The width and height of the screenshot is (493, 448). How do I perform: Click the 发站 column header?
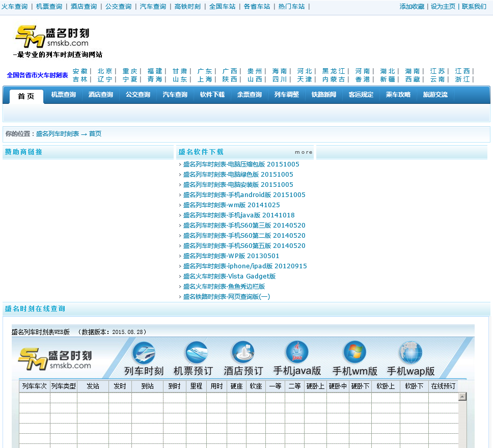tap(93, 386)
